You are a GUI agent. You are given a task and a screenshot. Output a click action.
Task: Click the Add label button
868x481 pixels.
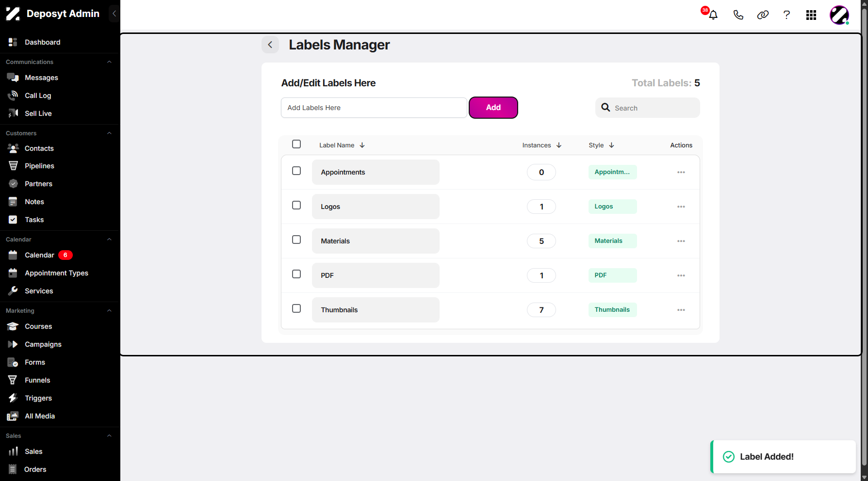(x=493, y=108)
